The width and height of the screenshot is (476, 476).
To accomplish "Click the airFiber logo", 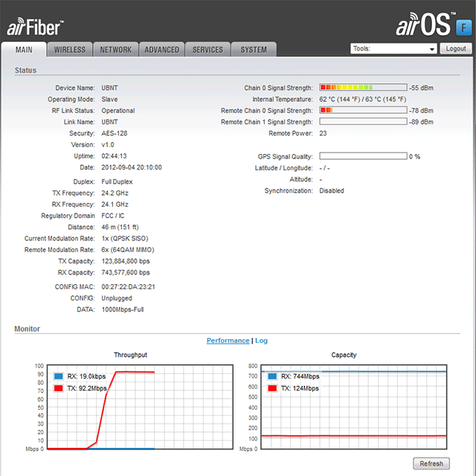I will 35,27.
